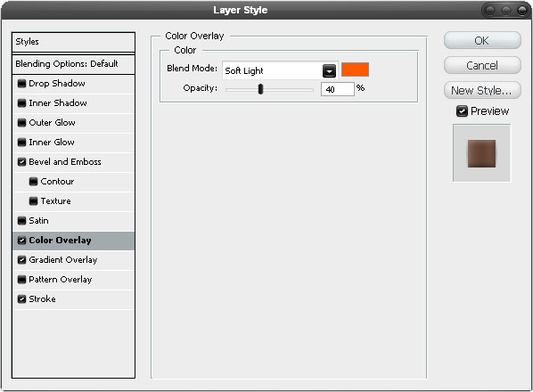Enable the Texture sub-option checkbox

tap(33, 201)
